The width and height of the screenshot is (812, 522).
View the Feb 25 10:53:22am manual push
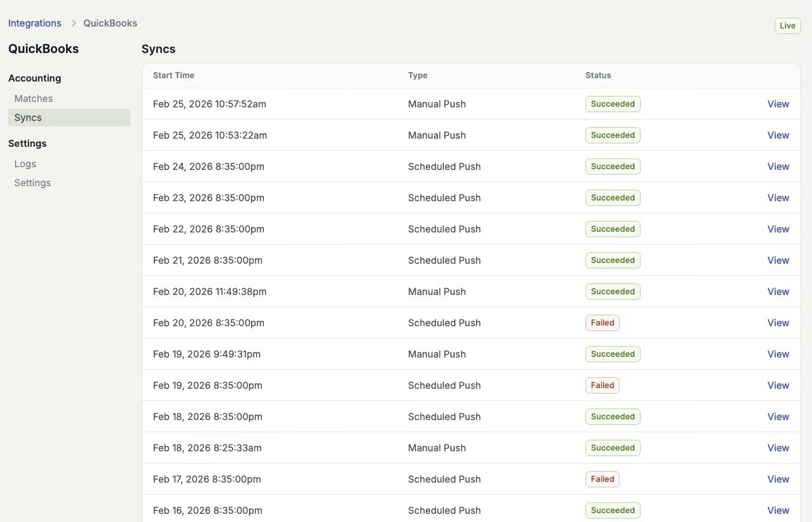tap(778, 135)
